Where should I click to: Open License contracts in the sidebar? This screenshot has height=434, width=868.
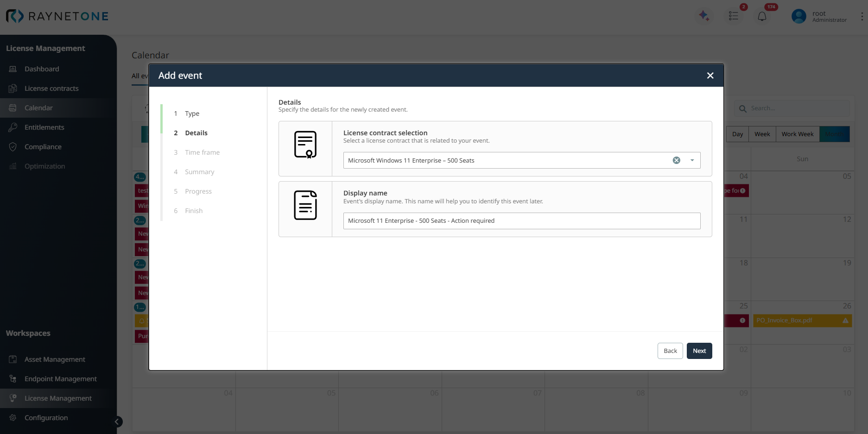tap(51, 88)
